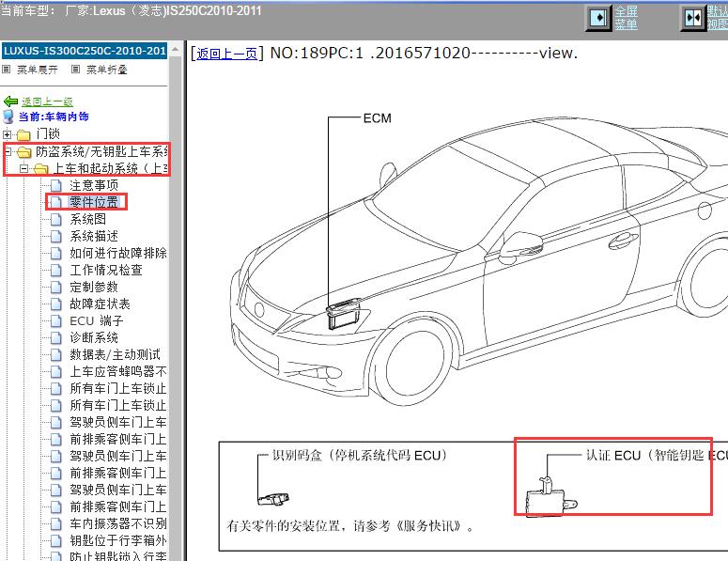Click document icon beside 诊断系统
Viewport: 728px width, 561px height.
coord(55,337)
